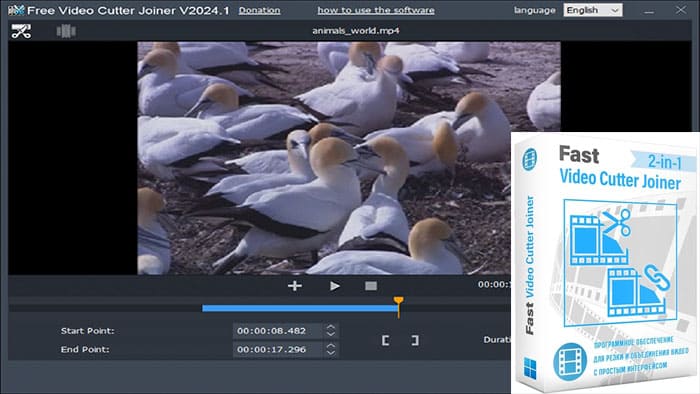700x394 pixels.
Task: Minimize the Free Video Cutter Joiner window
Action: (x=649, y=11)
